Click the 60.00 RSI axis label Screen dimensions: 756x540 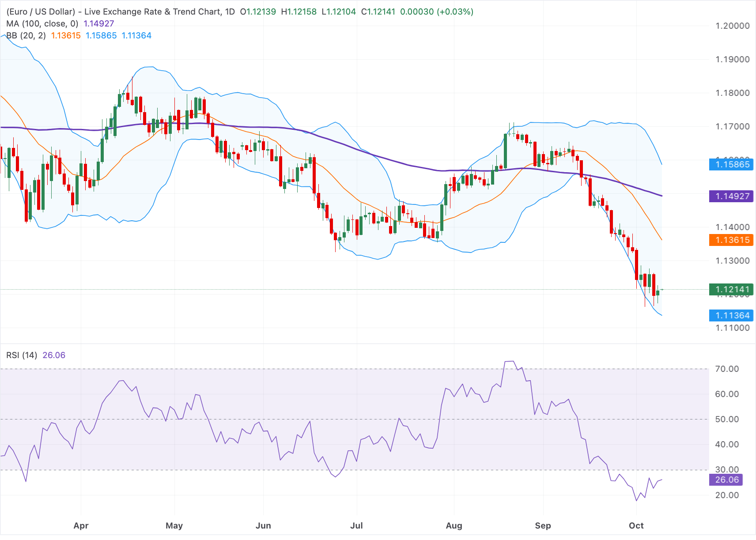pyautogui.click(x=727, y=394)
